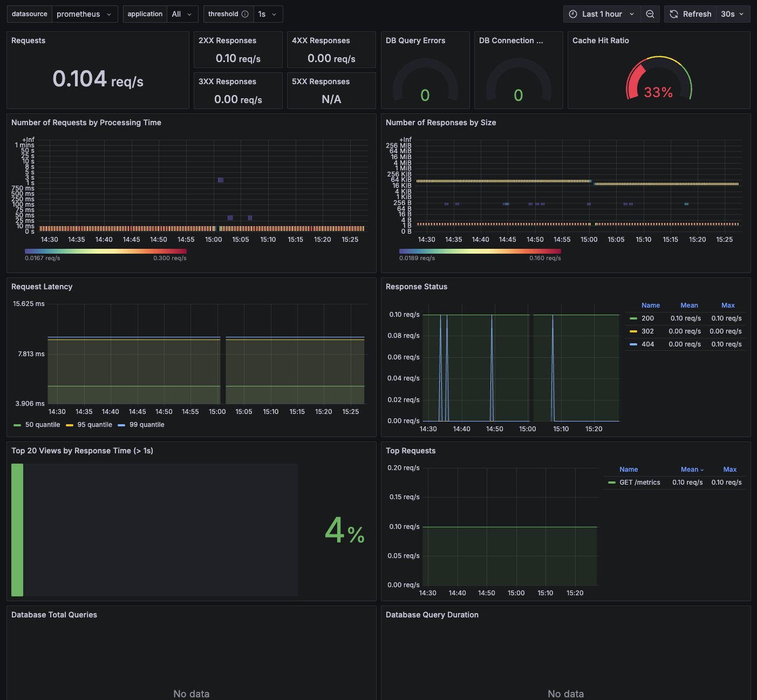Click the Response Status panel title
Screen dimensions: 757x700
point(417,287)
